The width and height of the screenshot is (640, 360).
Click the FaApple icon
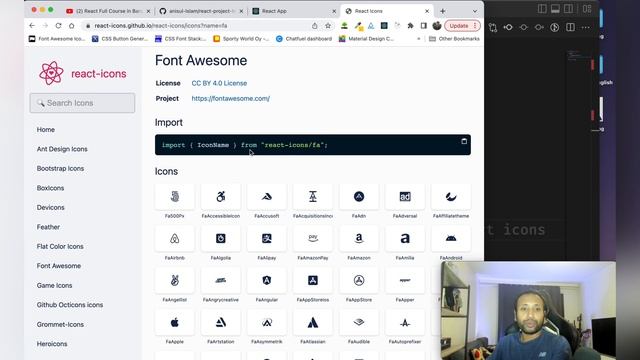point(174,323)
